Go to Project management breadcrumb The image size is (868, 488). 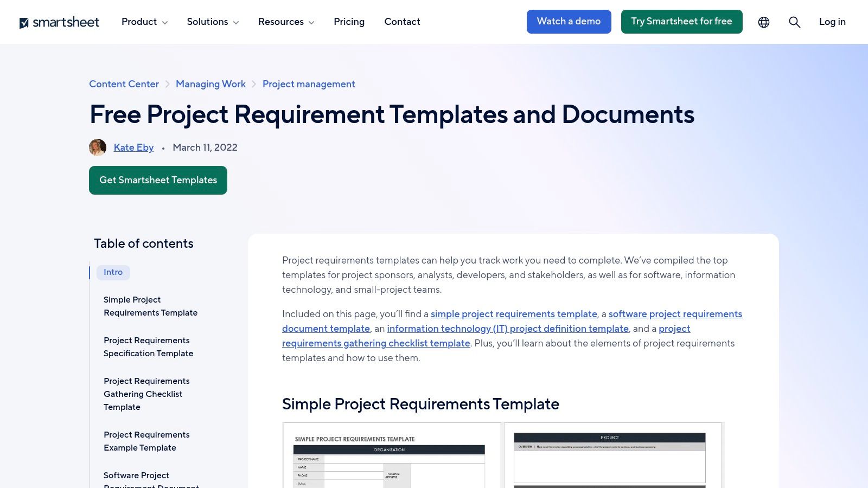[309, 84]
